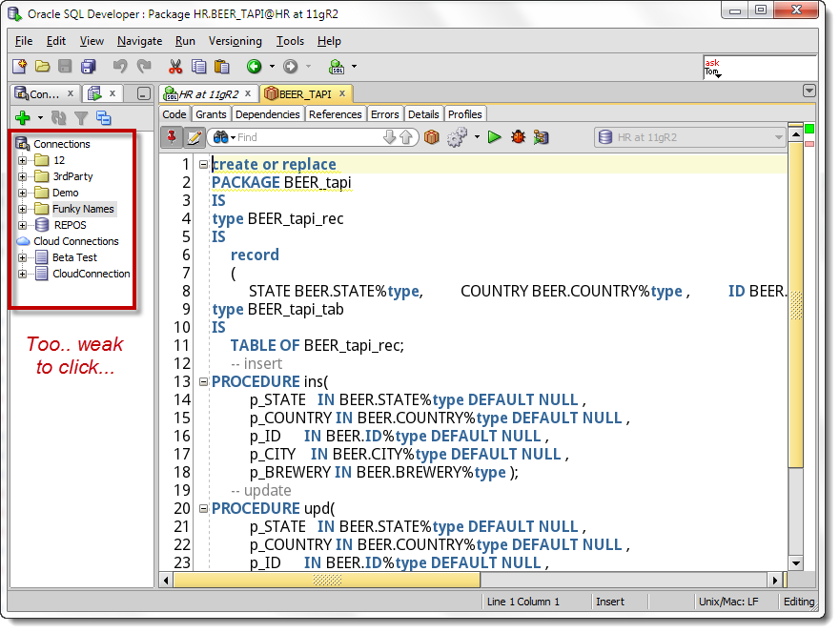840x633 pixels.
Task: Open the Tools menu
Action: pyautogui.click(x=290, y=41)
